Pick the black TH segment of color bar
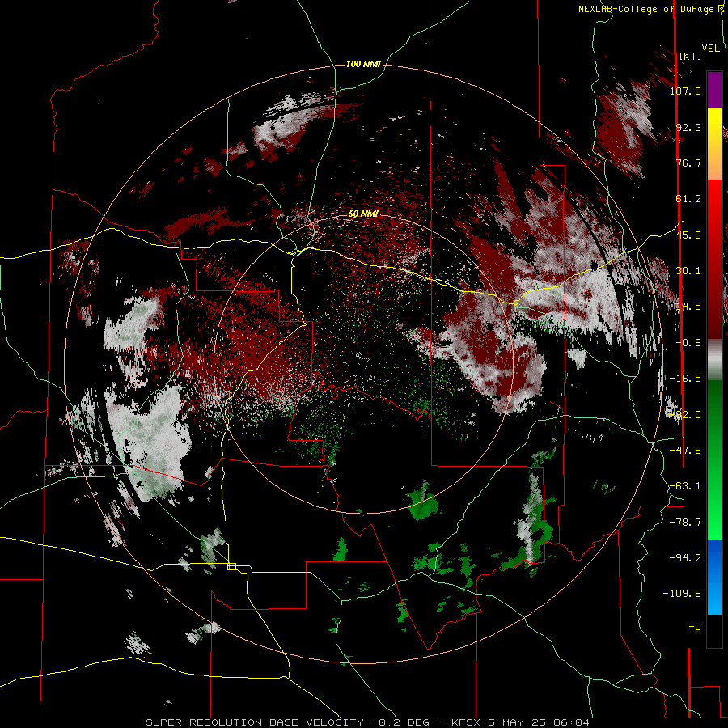Viewport: 728px width, 728px height. (x=714, y=630)
